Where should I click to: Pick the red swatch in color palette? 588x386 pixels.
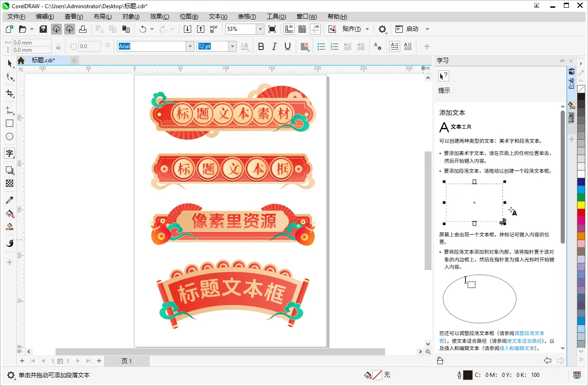[581, 212]
